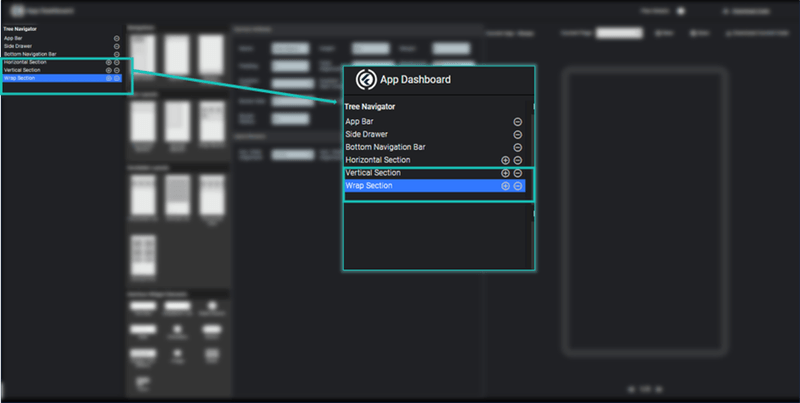Image resolution: width=800 pixels, height=403 pixels.
Task: Click Horizontal Section's plus icon in the small left sidebar
Action: (x=108, y=62)
